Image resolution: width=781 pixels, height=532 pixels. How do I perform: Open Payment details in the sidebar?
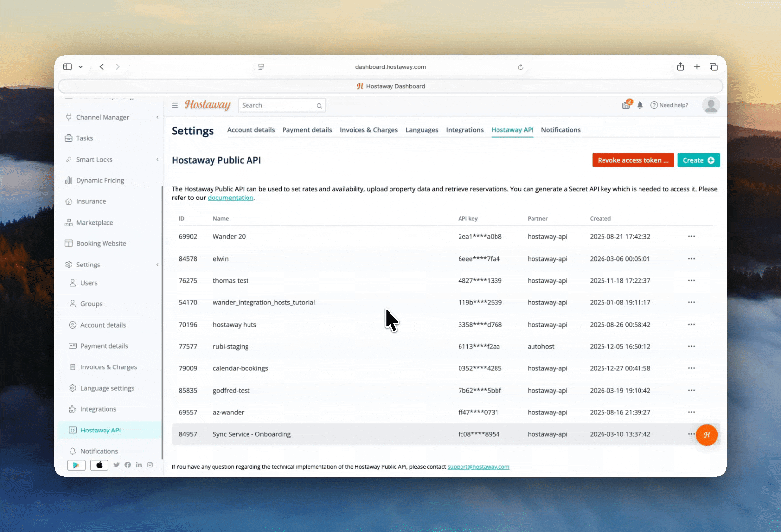point(104,346)
